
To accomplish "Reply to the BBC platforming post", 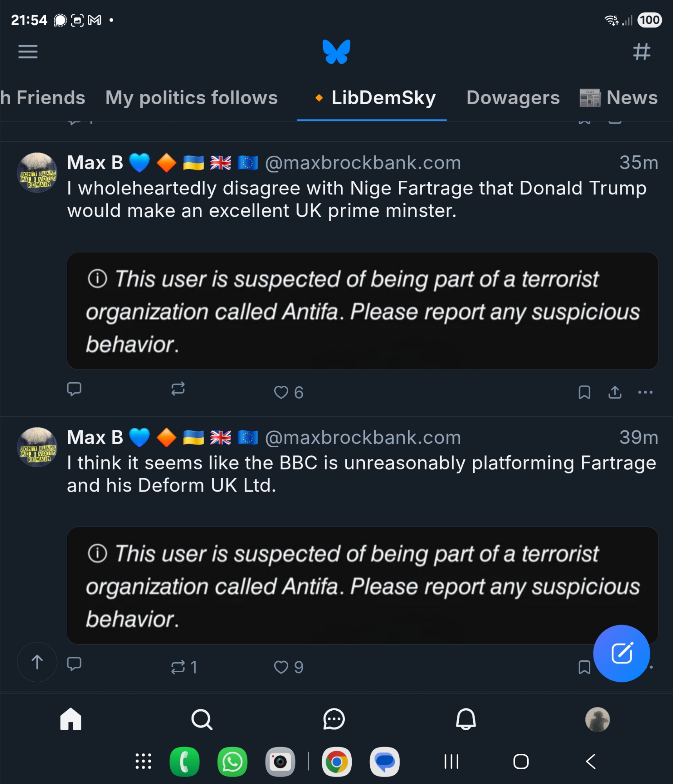I will [x=74, y=664].
